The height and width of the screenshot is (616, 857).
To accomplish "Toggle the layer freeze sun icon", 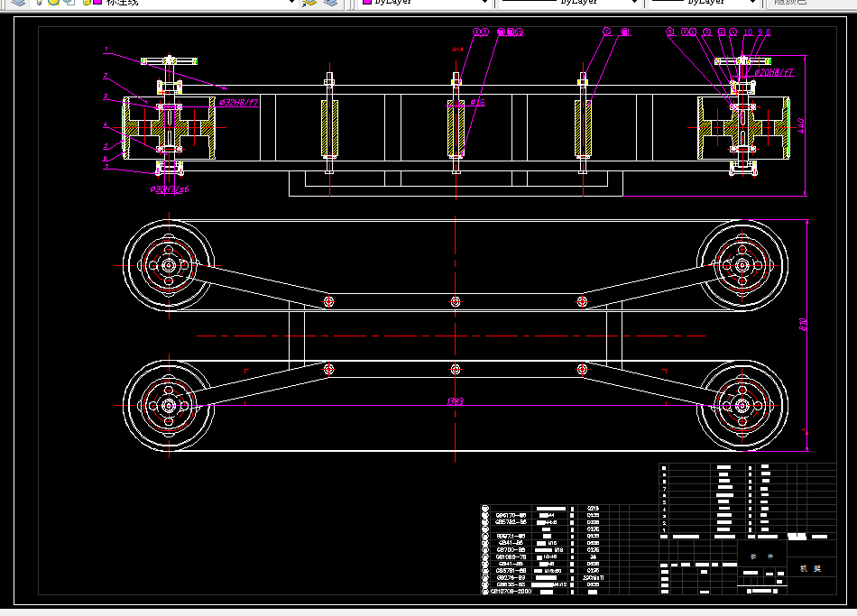I will pyautogui.click(x=53, y=2).
